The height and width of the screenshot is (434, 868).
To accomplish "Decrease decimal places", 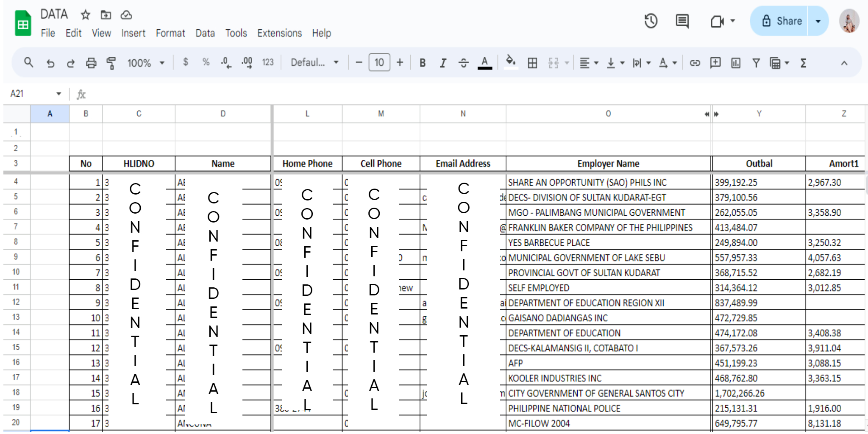I will 226,63.
